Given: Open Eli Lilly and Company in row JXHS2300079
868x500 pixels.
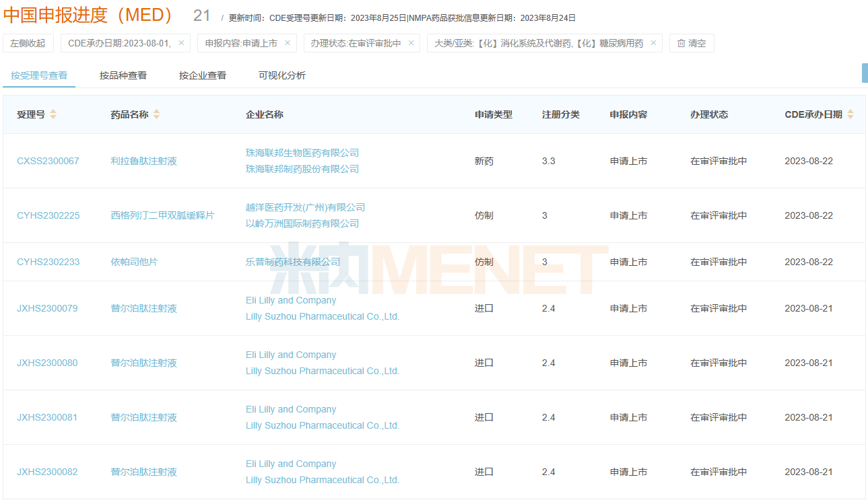Looking at the screenshot, I should click(291, 300).
